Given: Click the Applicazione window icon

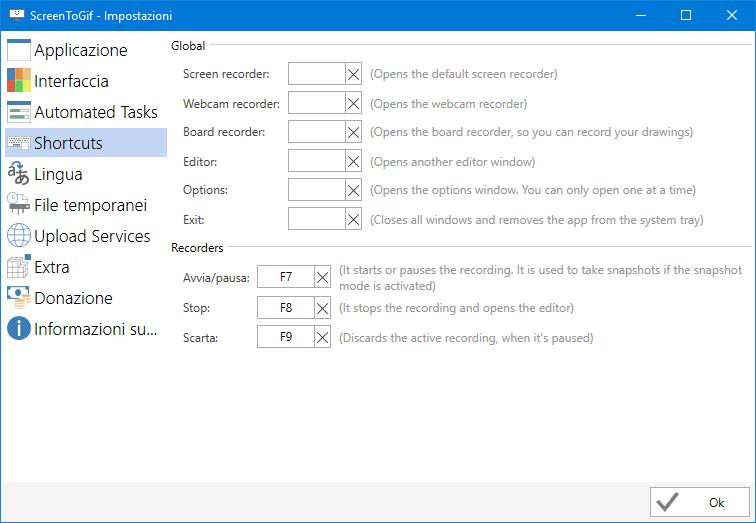Looking at the screenshot, I should click(19, 50).
